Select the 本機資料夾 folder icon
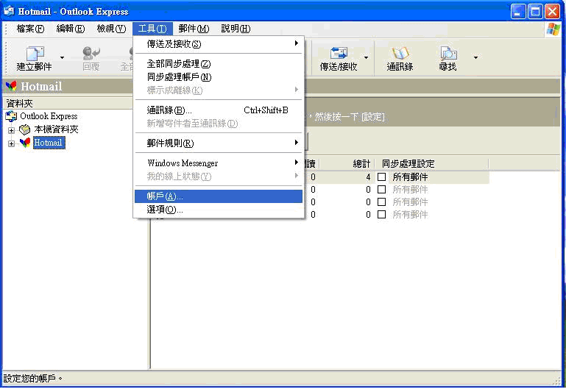The height and width of the screenshot is (392, 566). (x=24, y=129)
